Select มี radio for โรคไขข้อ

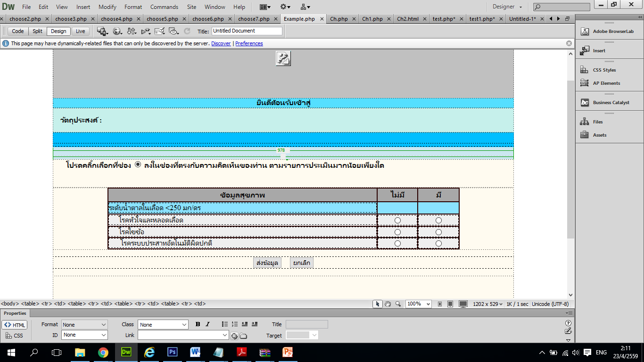(438, 232)
